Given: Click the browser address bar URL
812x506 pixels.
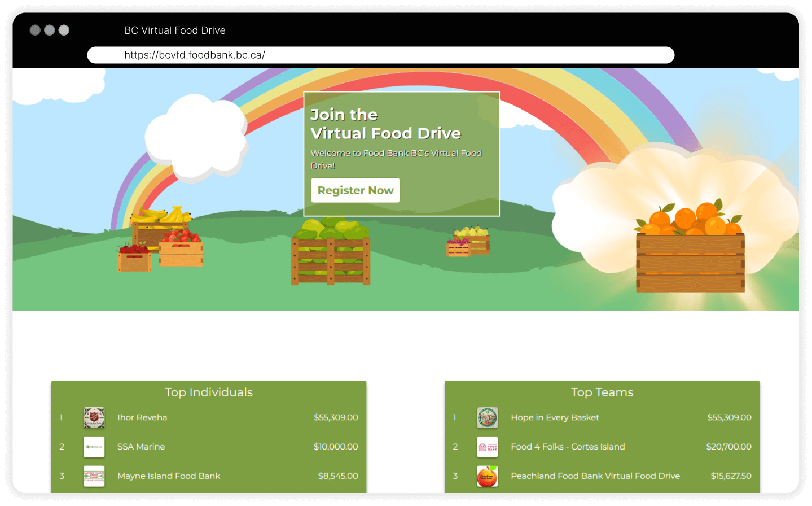Looking at the screenshot, I should 195,55.
